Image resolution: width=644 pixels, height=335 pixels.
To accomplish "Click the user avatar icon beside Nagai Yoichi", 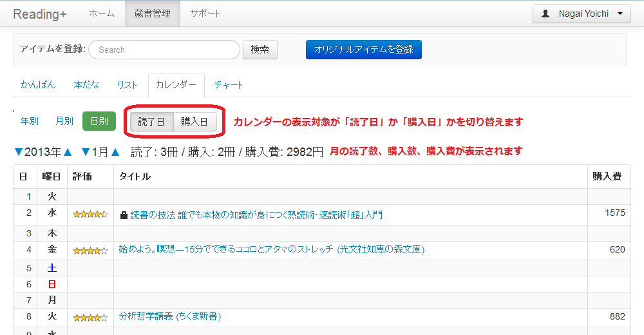I will point(545,14).
